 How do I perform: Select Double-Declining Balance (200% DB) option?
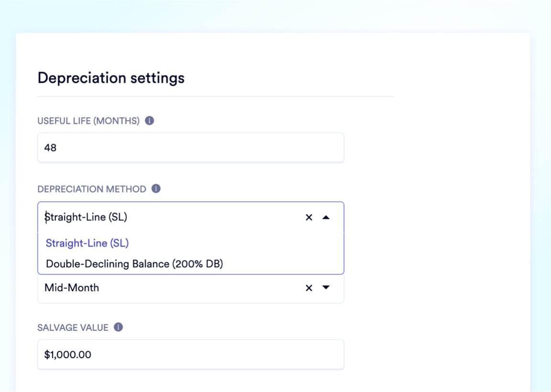tap(134, 263)
